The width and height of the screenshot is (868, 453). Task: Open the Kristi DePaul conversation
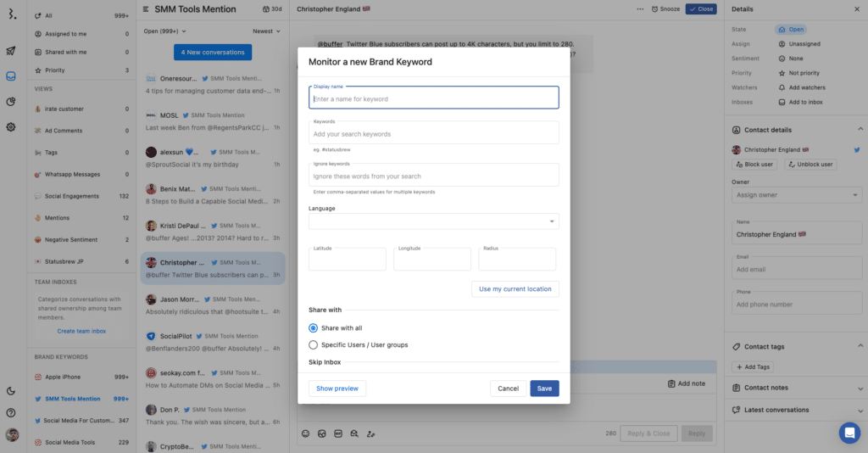tap(213, 232)
